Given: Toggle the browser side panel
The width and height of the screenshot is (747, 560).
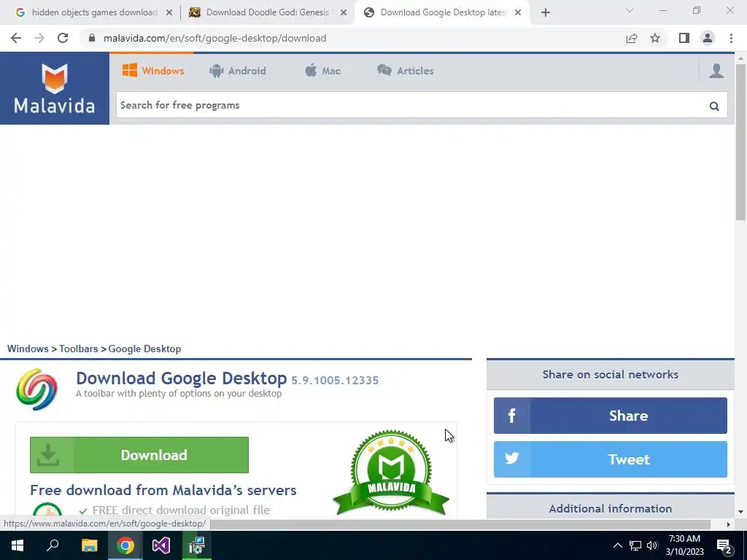Looking at the screenshot, I should (684, 38).
